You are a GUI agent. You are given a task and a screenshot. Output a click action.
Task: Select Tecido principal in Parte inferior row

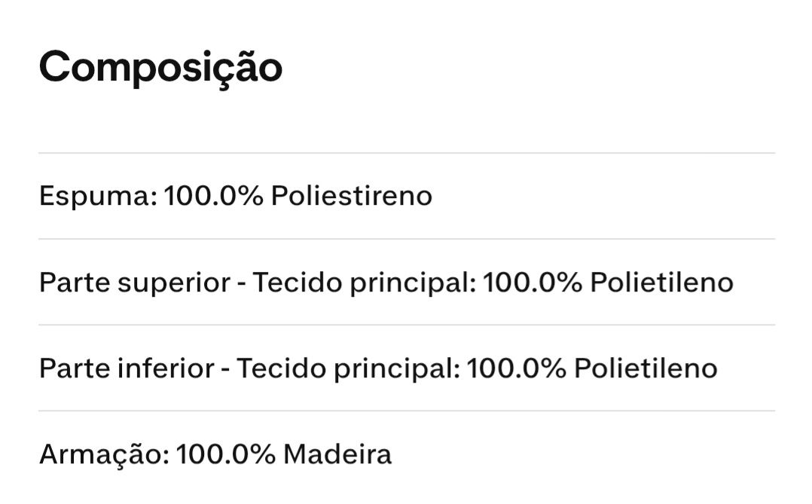346,369
